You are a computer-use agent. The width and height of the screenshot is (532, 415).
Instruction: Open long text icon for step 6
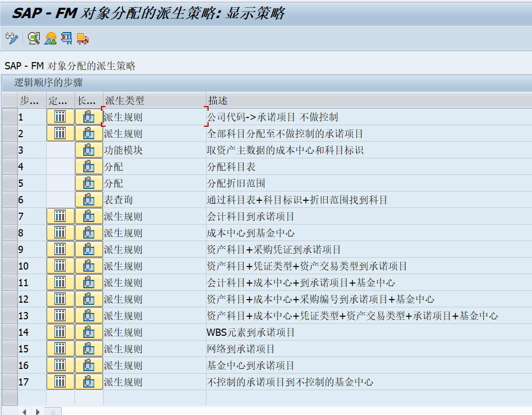[88, 200]
